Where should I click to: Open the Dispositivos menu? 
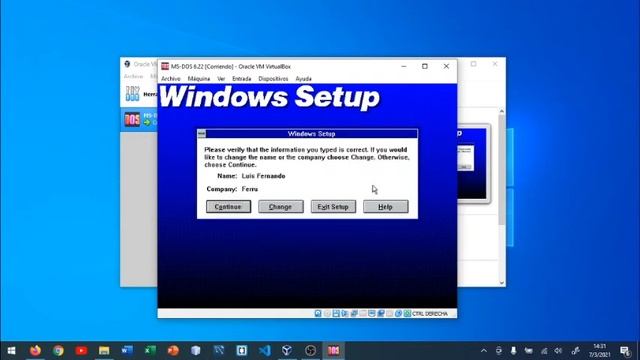tap(273, 78)
